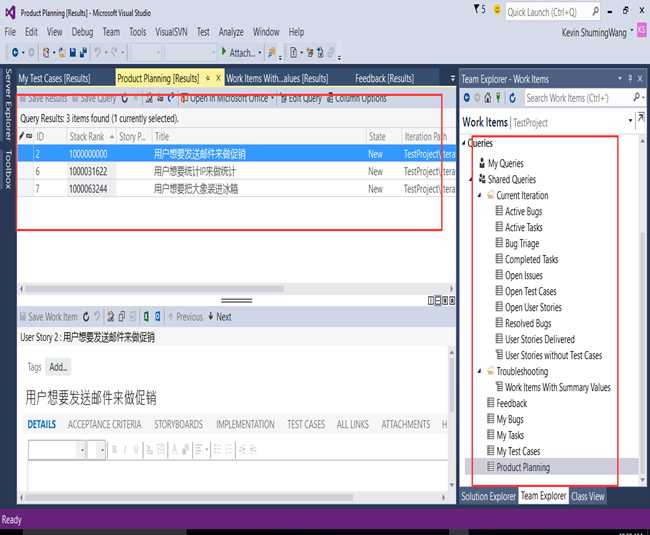650x535 pixels.
Task: Open the Open in Microsoft Office dropdown arrow
Action: 273,99
